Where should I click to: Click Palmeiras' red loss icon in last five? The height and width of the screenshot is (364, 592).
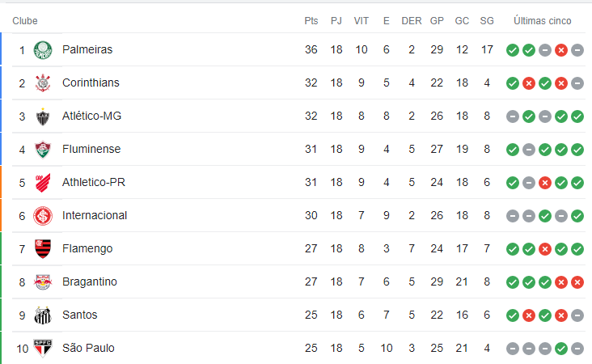(561, 50)
